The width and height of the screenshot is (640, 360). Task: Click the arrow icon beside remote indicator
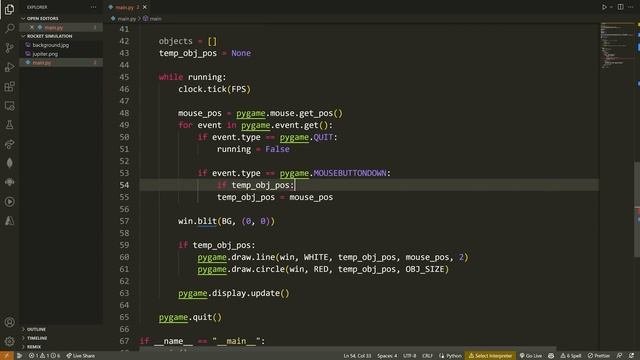[19, 356]
